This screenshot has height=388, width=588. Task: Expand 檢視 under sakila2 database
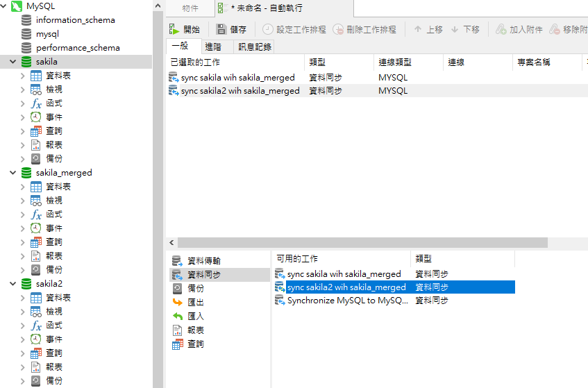tap(24, 312)
